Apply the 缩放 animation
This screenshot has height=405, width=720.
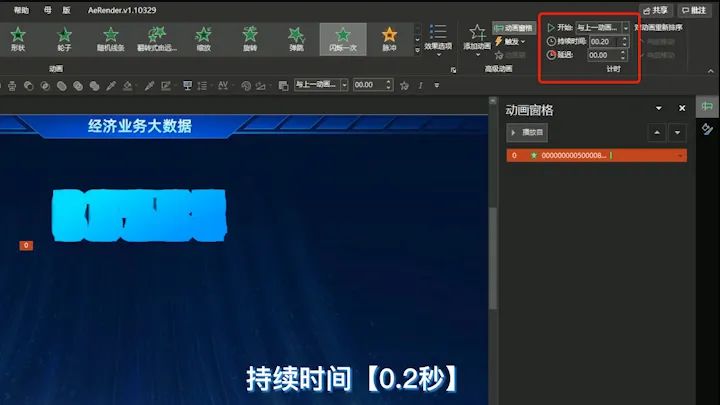pos(203,39)
